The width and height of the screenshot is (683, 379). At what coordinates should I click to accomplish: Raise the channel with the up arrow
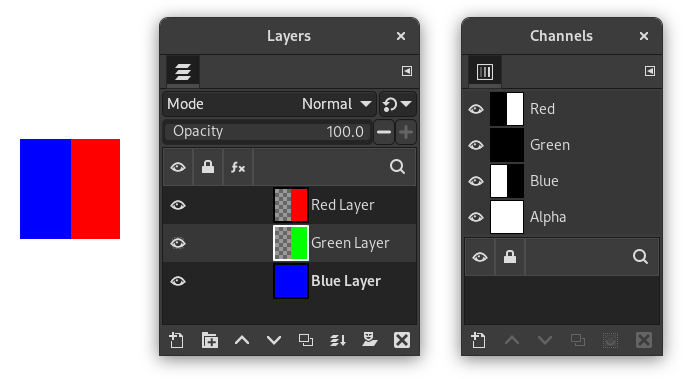512,340
